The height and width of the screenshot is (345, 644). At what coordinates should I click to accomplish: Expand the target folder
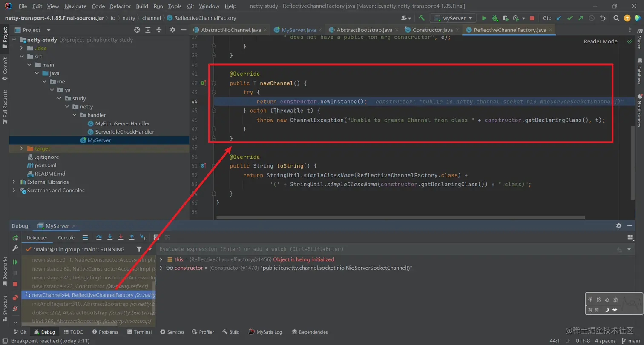coord(21,148)
